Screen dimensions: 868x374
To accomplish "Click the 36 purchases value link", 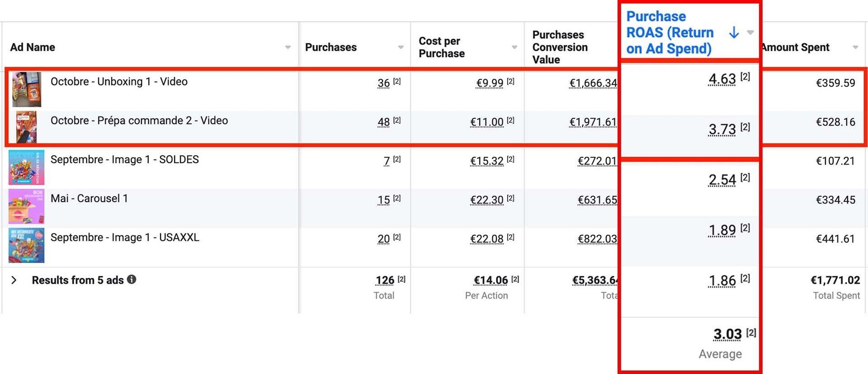I will (383, 83).
